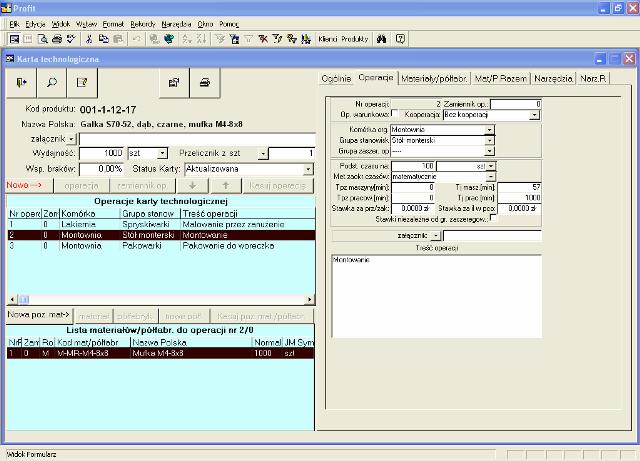Click the Treść operacji text area

437,296
